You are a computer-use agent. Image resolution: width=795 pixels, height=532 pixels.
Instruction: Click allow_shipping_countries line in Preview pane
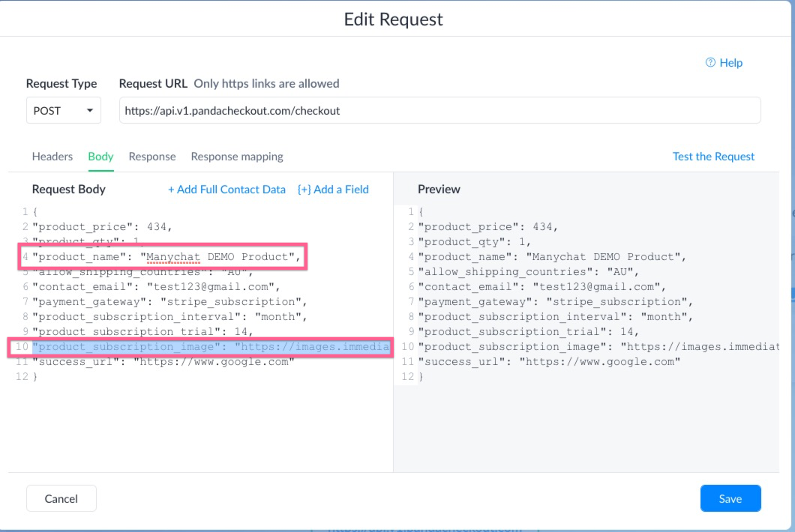pyautogui.click(x=528, y=272)
